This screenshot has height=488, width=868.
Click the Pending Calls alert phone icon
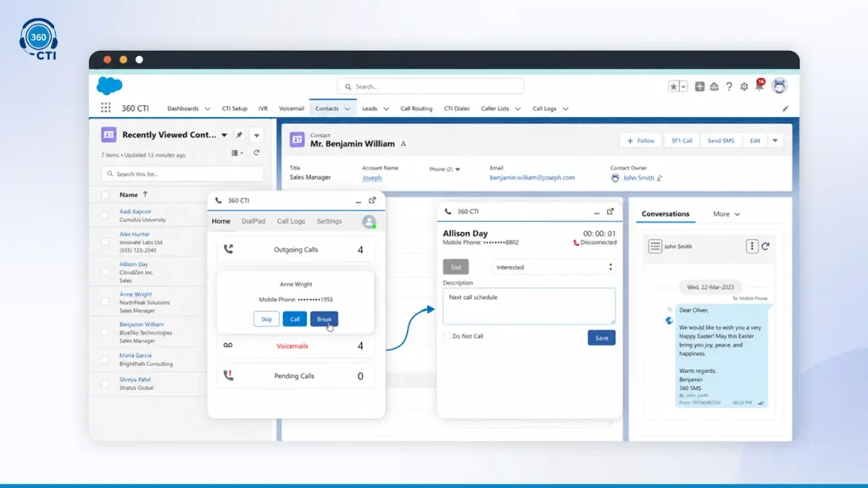(x=228, y=375)
